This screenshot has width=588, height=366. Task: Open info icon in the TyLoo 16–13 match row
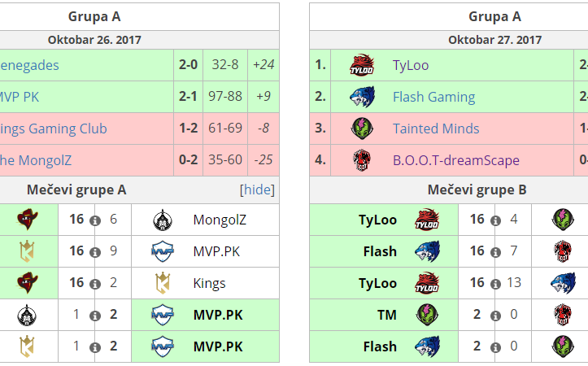pos(494,284)
